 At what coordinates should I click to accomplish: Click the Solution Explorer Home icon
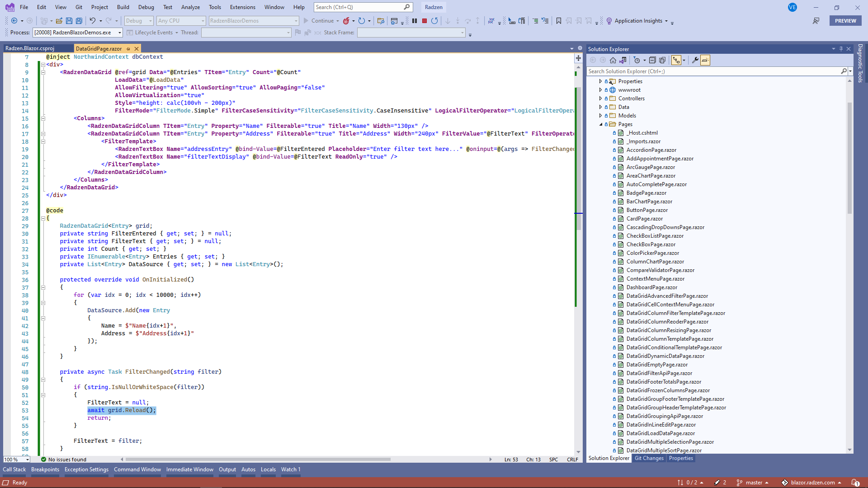coord(613,60)
